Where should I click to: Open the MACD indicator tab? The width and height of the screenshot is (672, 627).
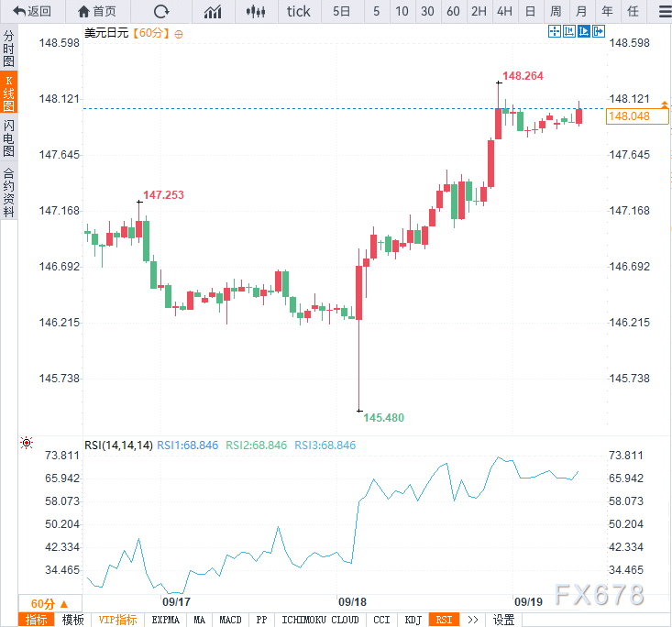[x=231, y=620]
